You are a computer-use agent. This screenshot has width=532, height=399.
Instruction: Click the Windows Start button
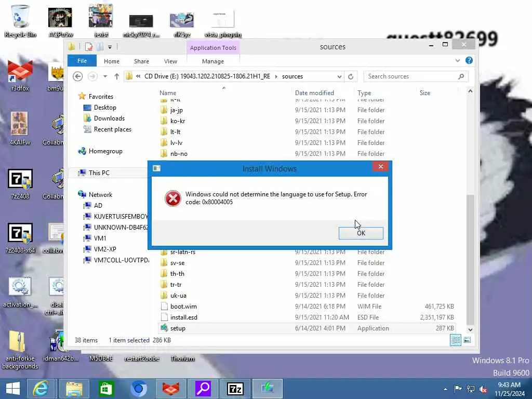(x=13, y=389)
